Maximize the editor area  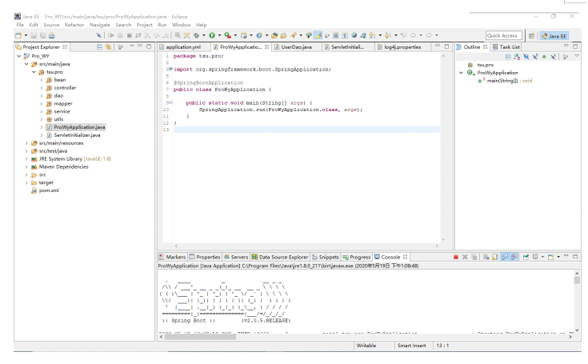[446, 46]
